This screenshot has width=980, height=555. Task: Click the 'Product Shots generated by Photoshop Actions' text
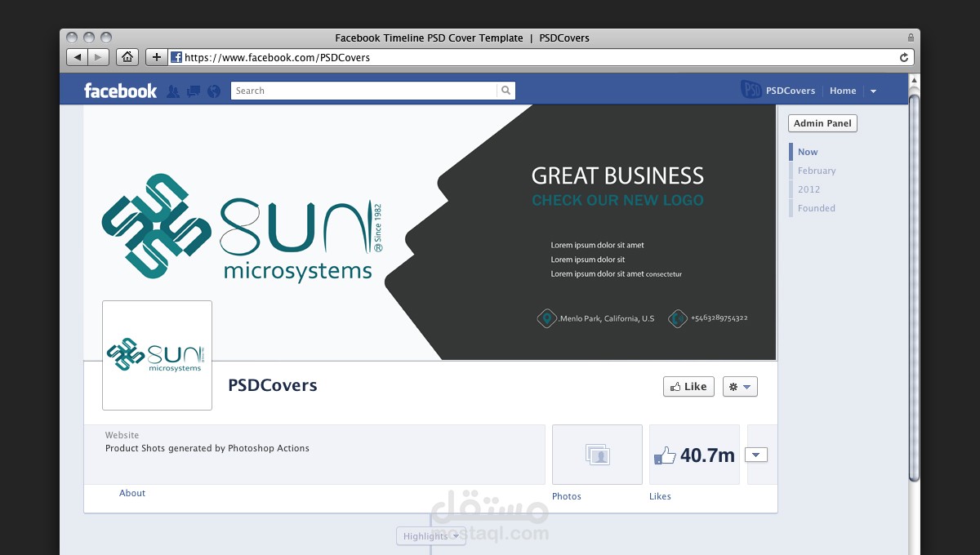pyautogui.click(x=207, y=449)
